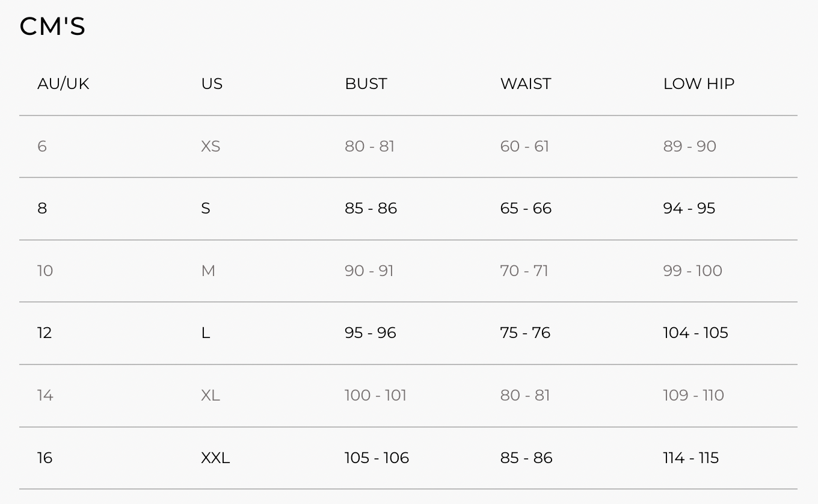Click AU/UK size 12 cell

tap(45, 333)
